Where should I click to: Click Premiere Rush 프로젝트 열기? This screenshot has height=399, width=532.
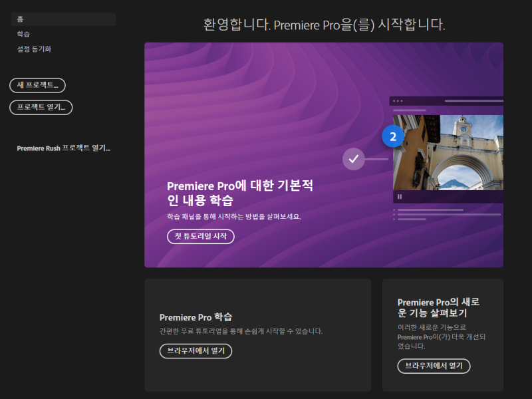[64, 148]
